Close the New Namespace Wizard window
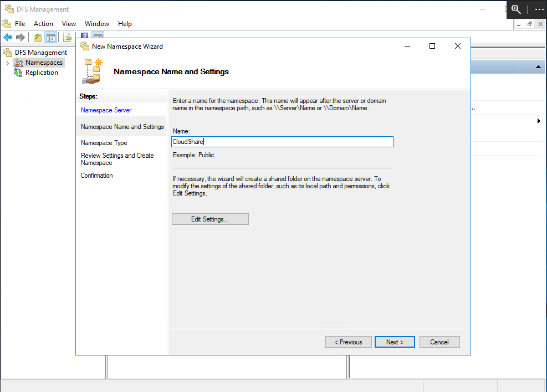 [x=458, y=46]
